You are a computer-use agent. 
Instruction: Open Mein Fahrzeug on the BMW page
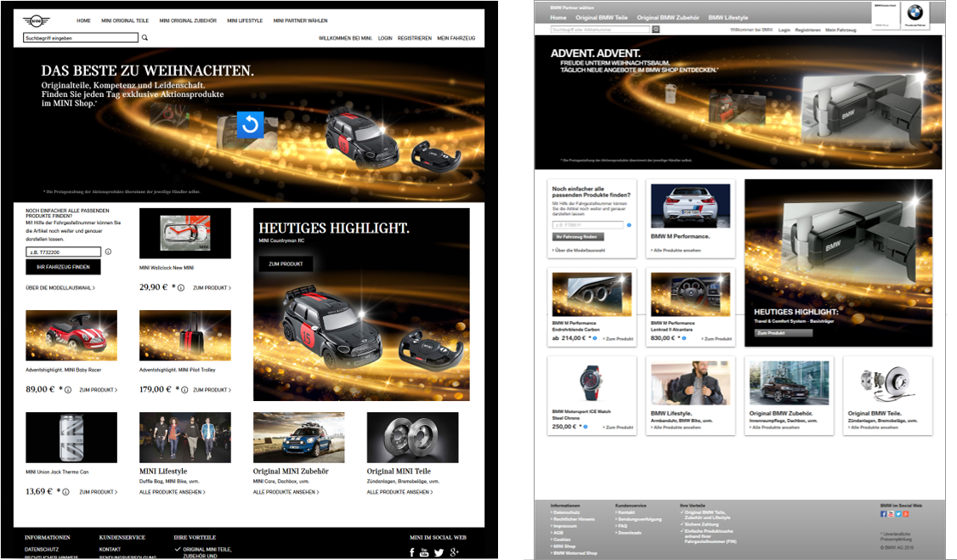(841, 30)
